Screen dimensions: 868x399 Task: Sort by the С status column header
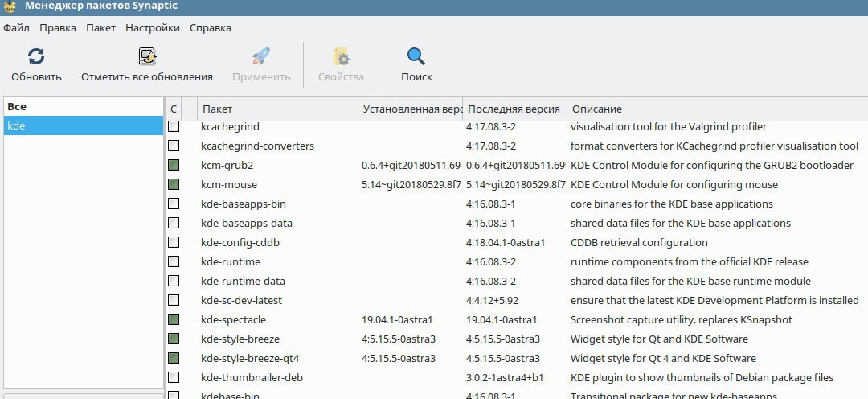(174, 109)
